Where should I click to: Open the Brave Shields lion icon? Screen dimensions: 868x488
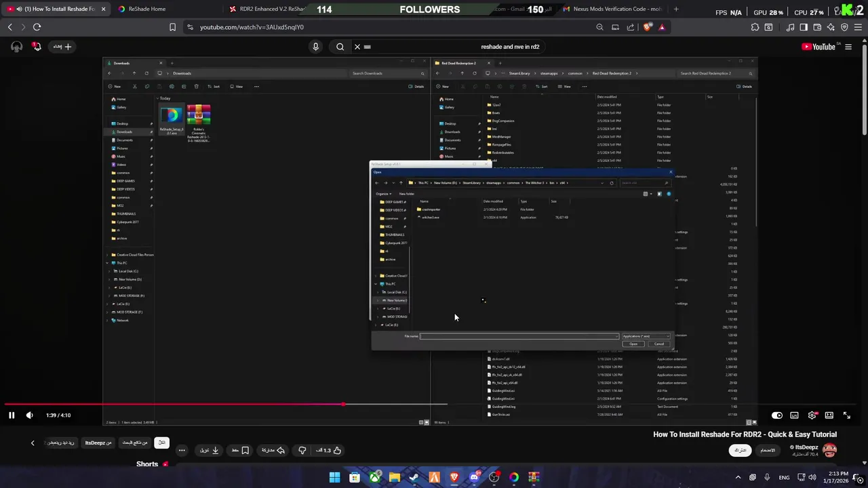coord(648,27)
